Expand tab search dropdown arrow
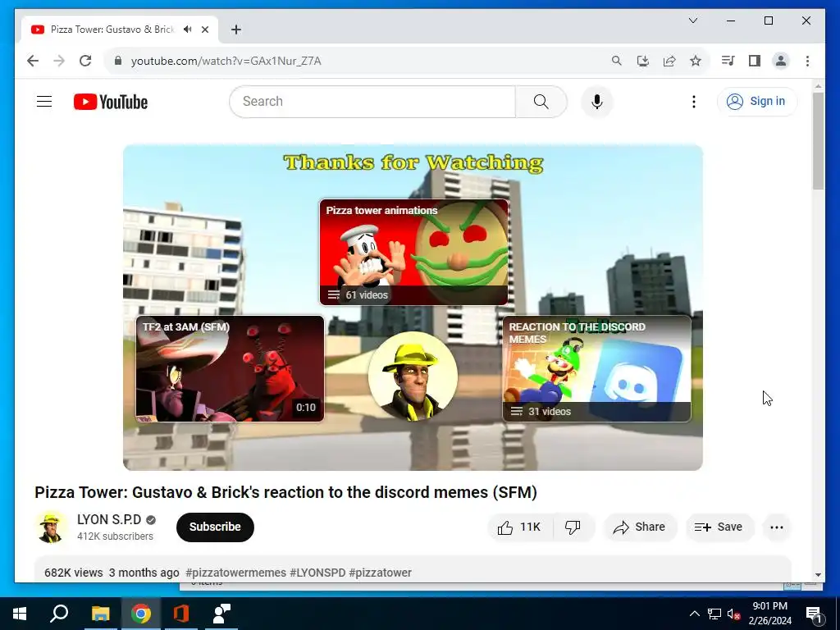The height and width of the screenshot is (630, 840). (692, 21)
